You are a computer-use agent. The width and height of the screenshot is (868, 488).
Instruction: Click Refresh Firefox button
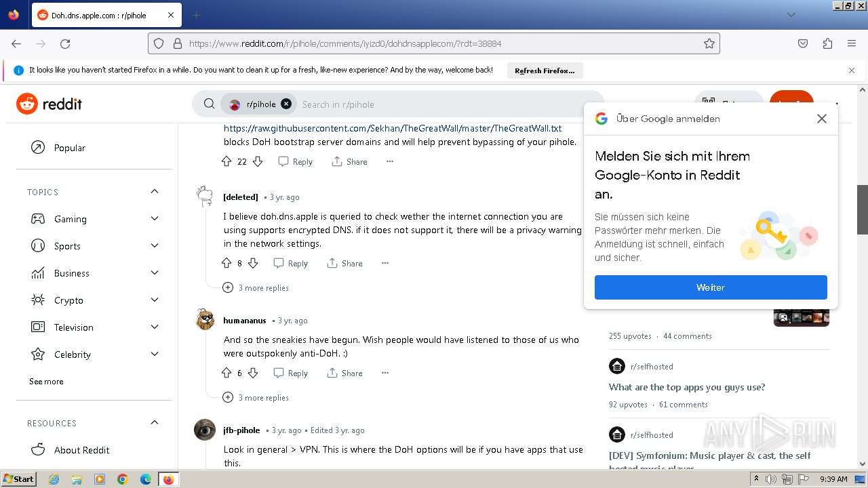[545, 70]
